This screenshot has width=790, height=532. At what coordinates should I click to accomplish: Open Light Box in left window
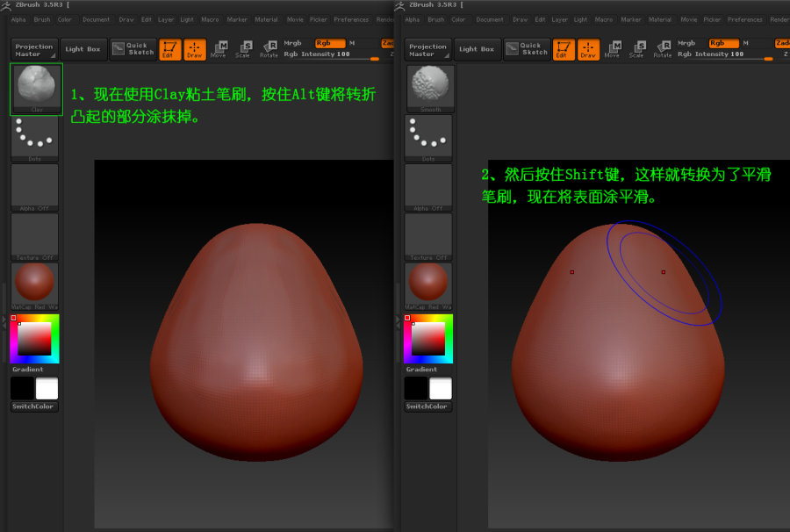pyautogui.click(x=83, y=49)
